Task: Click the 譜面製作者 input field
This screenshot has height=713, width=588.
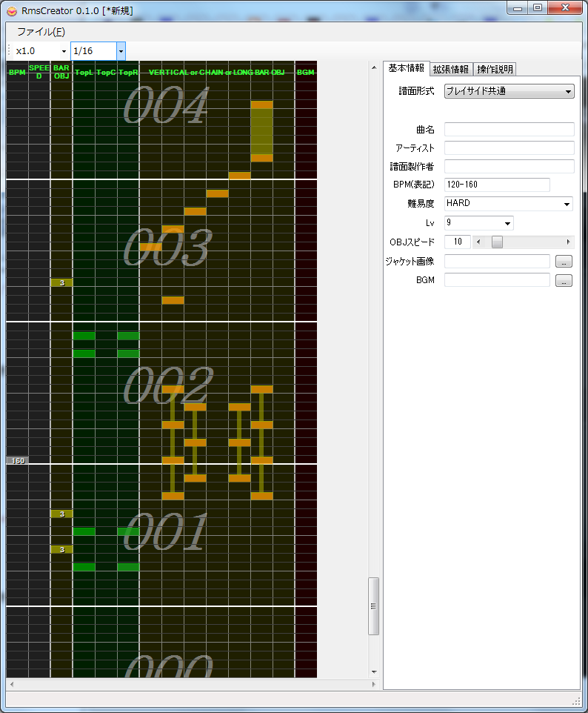Action: click(x=509, y=166)
